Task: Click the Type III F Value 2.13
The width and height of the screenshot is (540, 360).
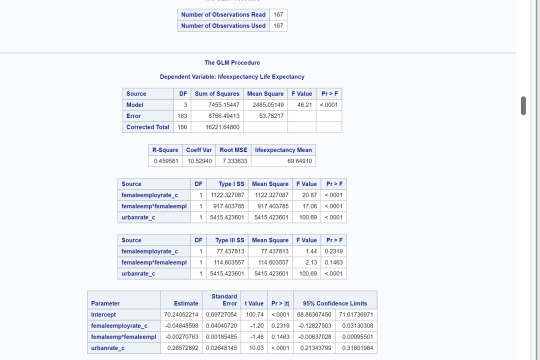Action: 311,263
